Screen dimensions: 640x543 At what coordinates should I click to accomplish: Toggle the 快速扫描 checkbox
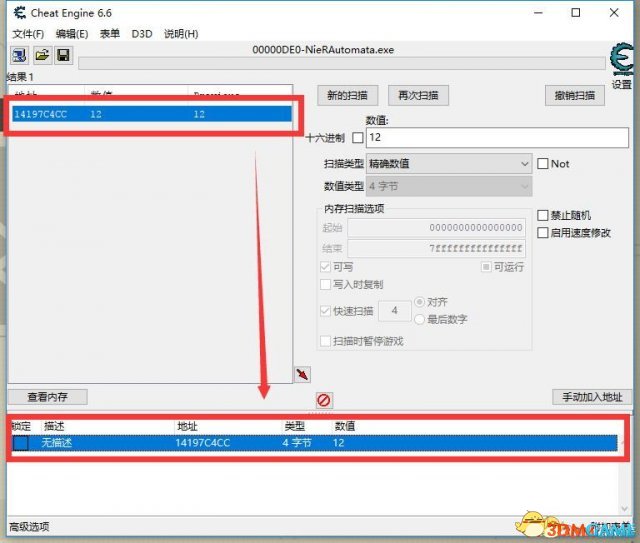pos(325,311)
